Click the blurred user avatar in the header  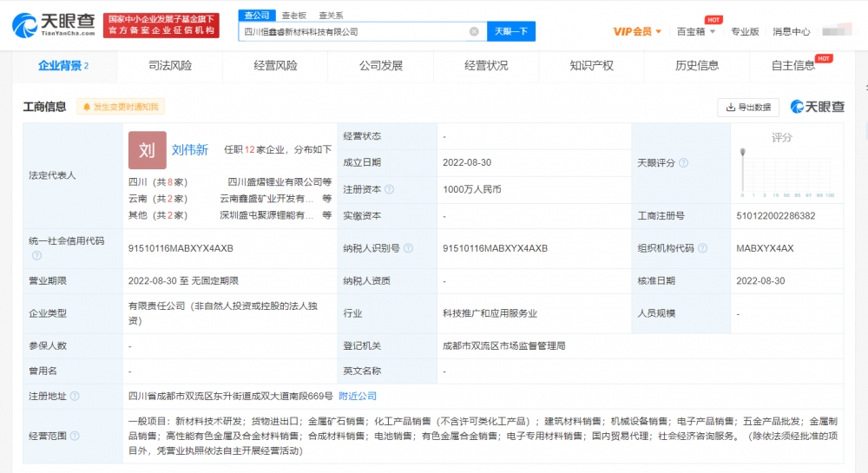[x=837, y=30]
